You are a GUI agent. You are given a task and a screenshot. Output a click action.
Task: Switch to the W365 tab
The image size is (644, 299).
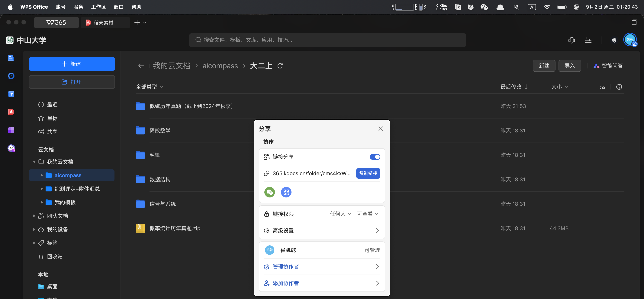[x=56, y=23]
